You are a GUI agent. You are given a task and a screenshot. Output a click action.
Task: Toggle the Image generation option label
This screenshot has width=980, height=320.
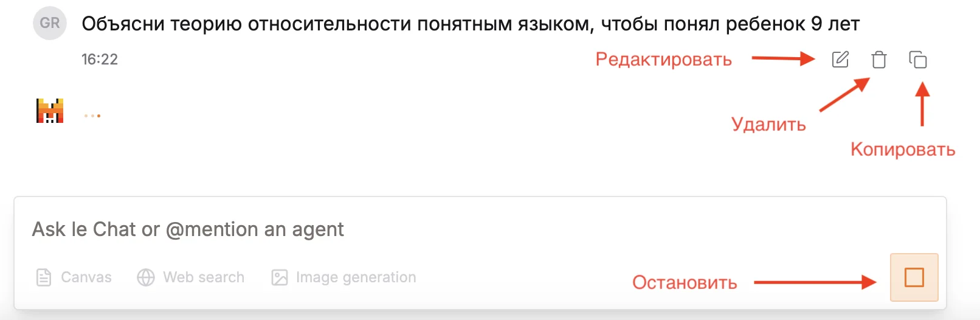(x=356, y=277)
